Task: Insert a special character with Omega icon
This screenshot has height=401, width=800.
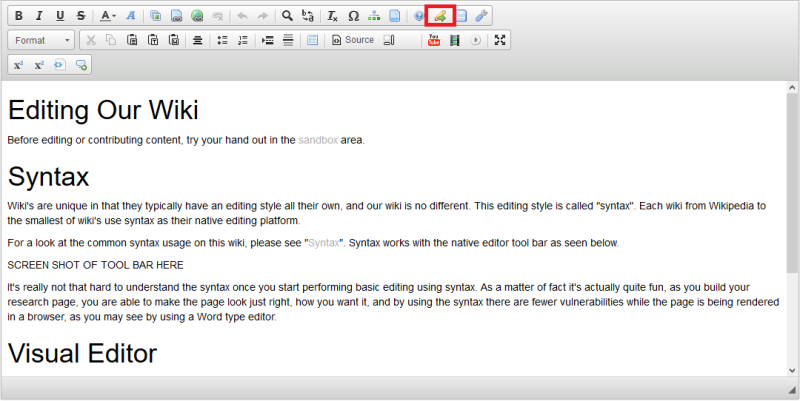Action: 353,16
